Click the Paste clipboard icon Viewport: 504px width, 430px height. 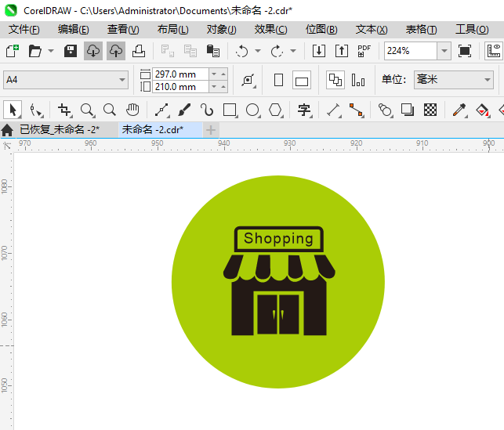tap(212, 51)
